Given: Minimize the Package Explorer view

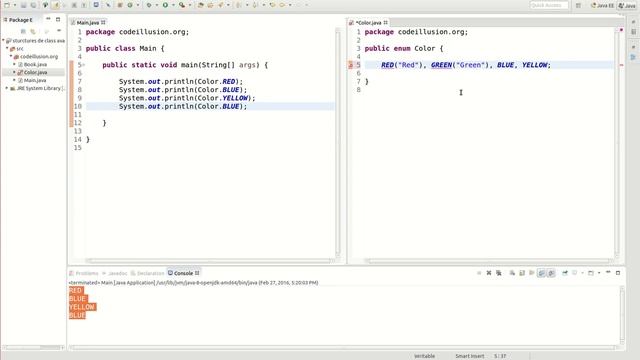Looking at the screenshot, I should pyautogui.click(x=48, y=19).
